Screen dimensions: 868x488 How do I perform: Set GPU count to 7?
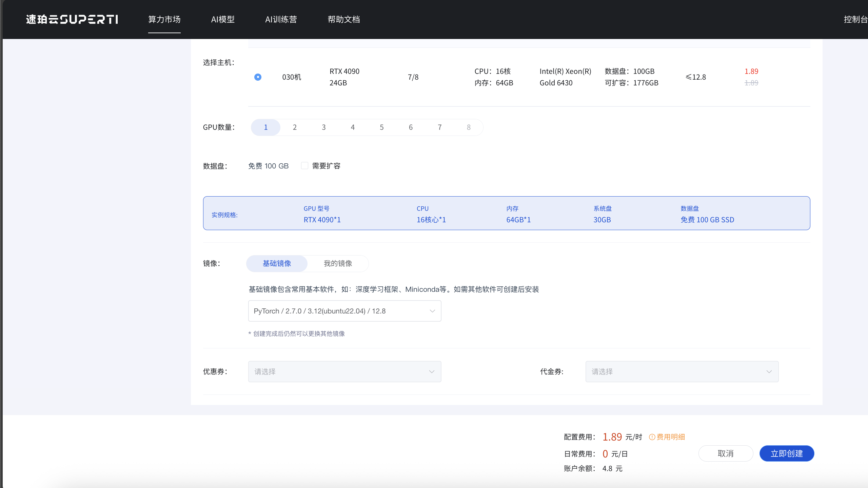pos(440,127)
